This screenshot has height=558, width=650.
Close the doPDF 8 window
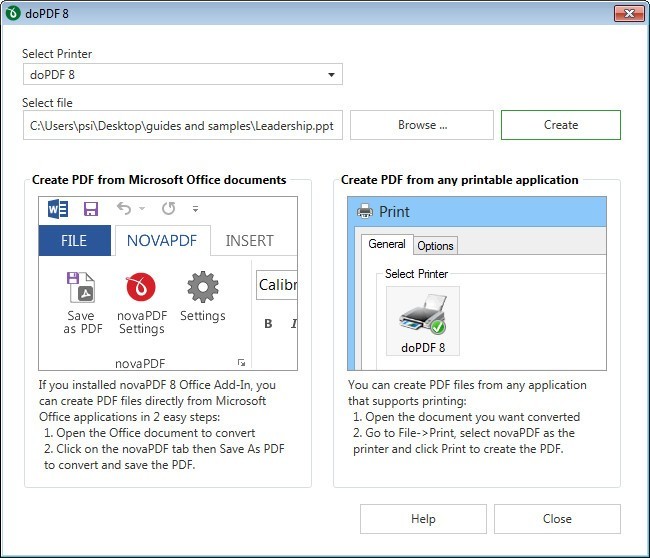pyautogui.click(x=629, y=14)
